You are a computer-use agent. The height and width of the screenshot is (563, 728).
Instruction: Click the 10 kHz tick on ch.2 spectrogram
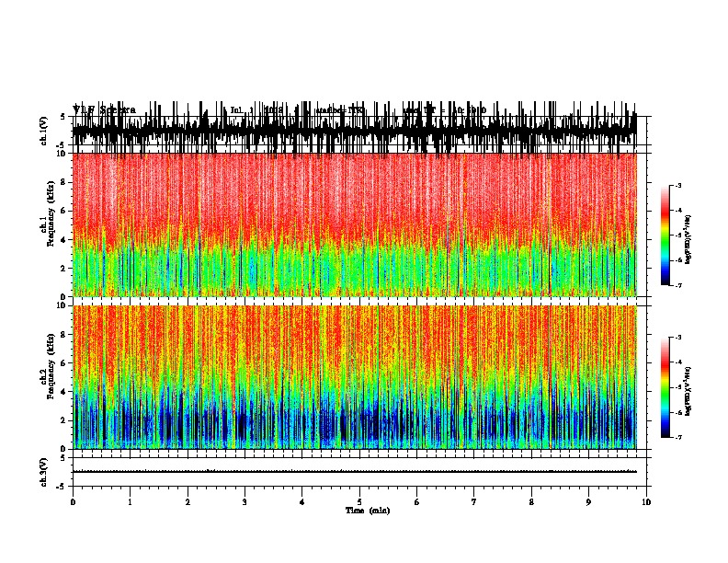[x=63, y=305]
